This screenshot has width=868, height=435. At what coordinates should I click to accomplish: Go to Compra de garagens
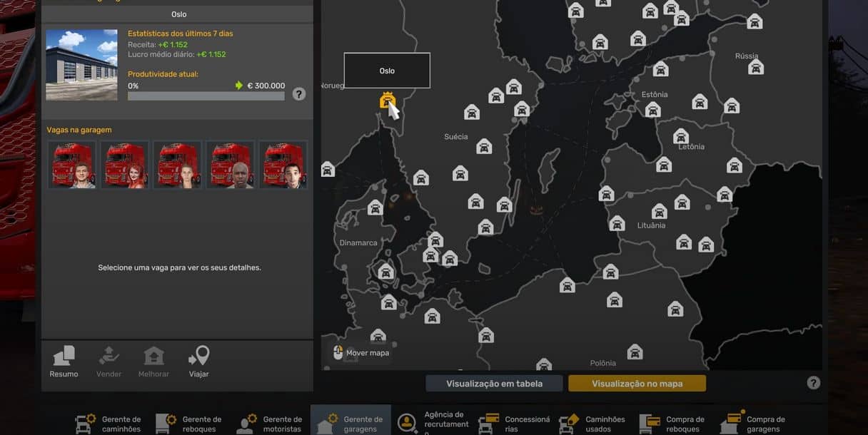pyautogui.click(x=754, y=424)
